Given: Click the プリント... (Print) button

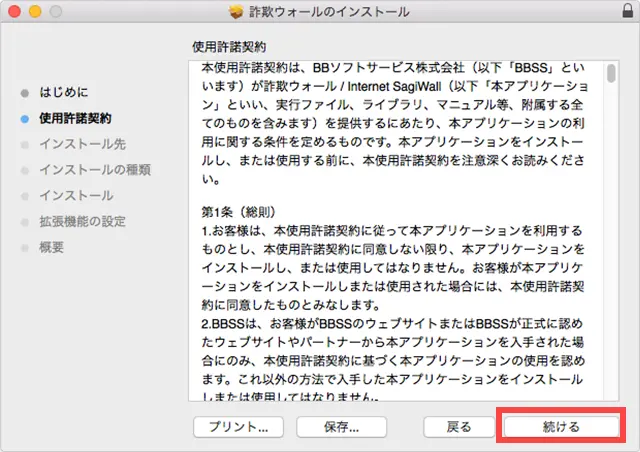Looking at the screenshot, I should click(238, 427).
